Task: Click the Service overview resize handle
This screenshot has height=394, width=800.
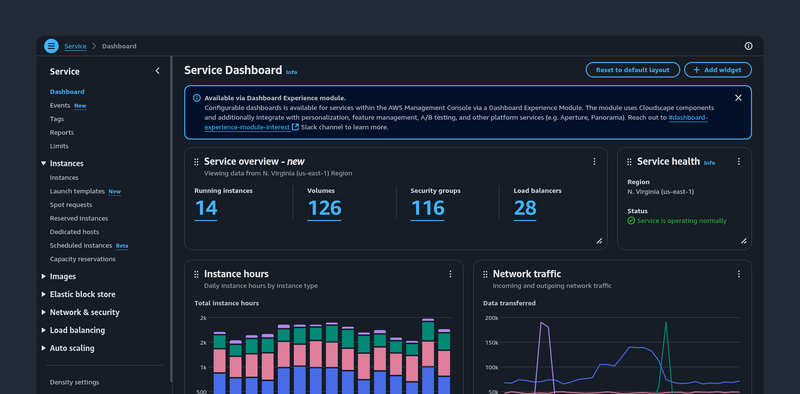Action: (599, 241)
